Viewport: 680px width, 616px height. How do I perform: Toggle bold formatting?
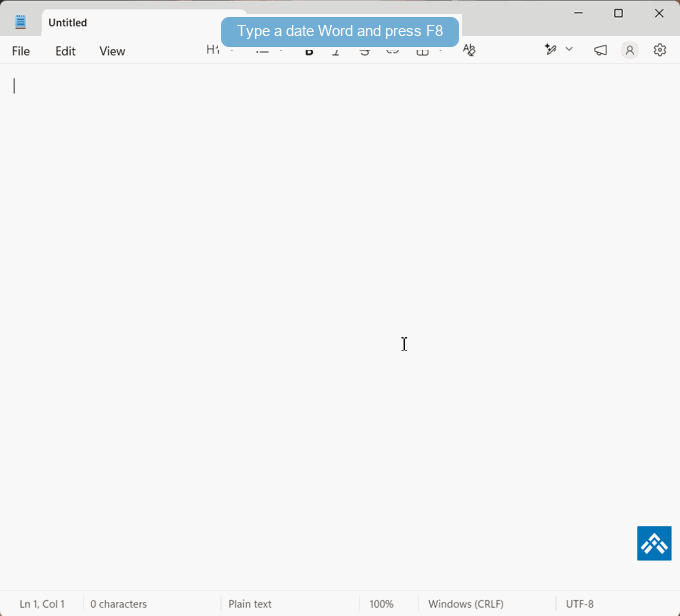coord(309,52)
